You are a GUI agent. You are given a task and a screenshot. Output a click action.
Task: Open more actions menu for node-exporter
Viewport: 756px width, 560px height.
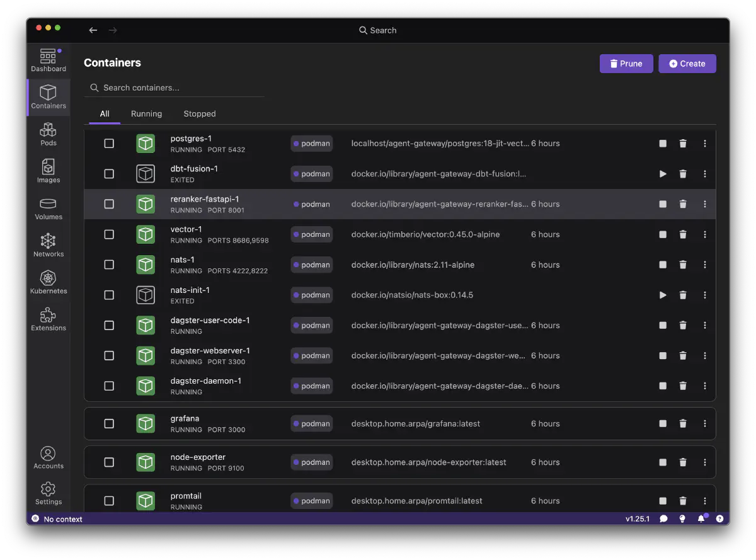pos(705,462)
